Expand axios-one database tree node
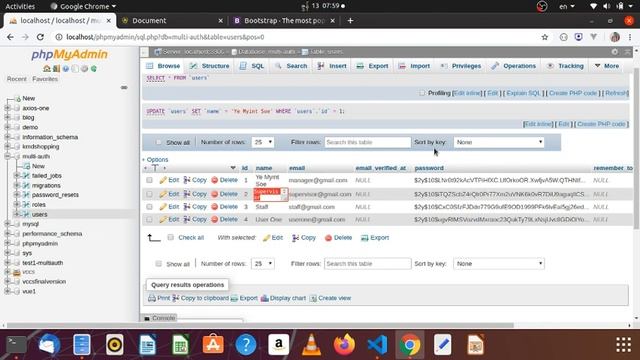Screen dimensions: 640x360 pyautogui.click(x=7, y=108)
